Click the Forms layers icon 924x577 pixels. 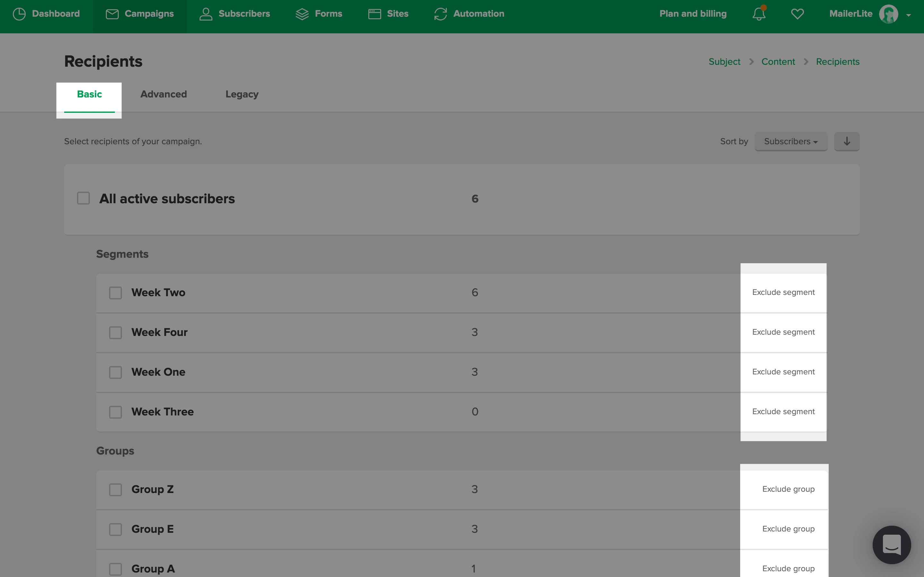click(x=302, y=14)
